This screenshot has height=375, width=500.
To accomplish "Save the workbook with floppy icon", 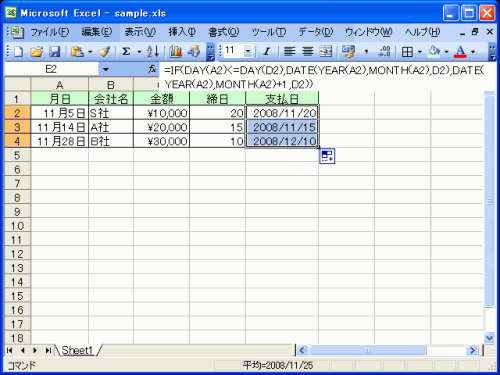I will pos(54,51).
